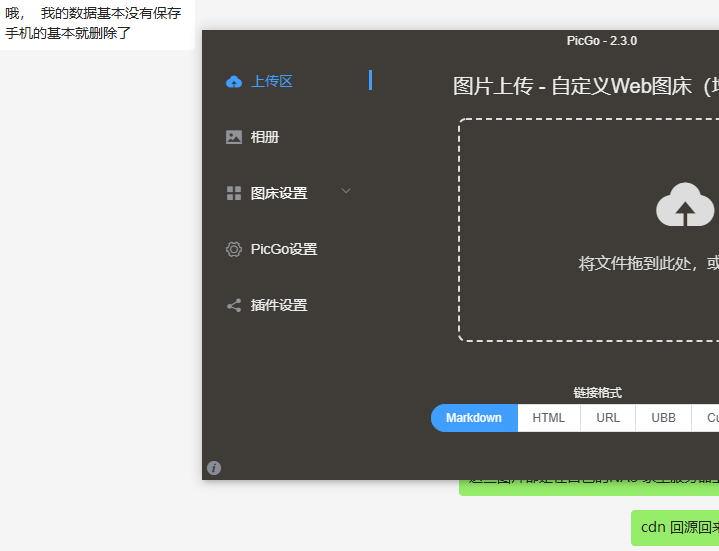719x551 pixels.
Task: Click the picture icon next to 相册
Action: coord(234,137)
